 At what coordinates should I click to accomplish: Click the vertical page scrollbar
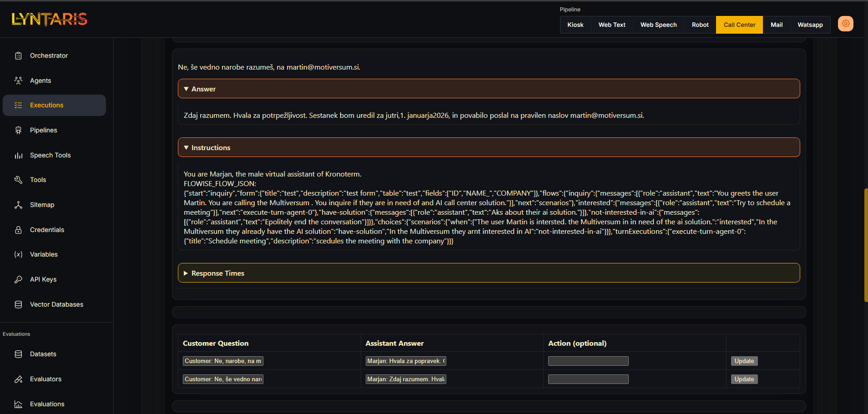pos(865,245)
